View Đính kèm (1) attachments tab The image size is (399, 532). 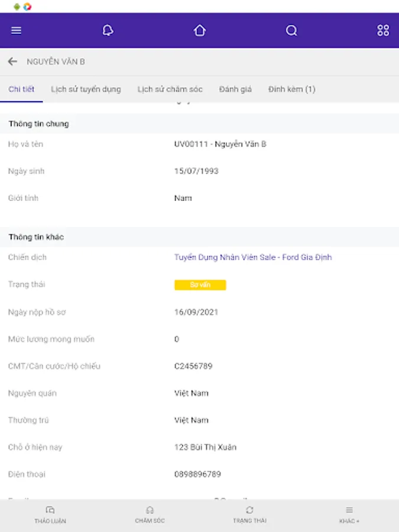pos(291,89)
